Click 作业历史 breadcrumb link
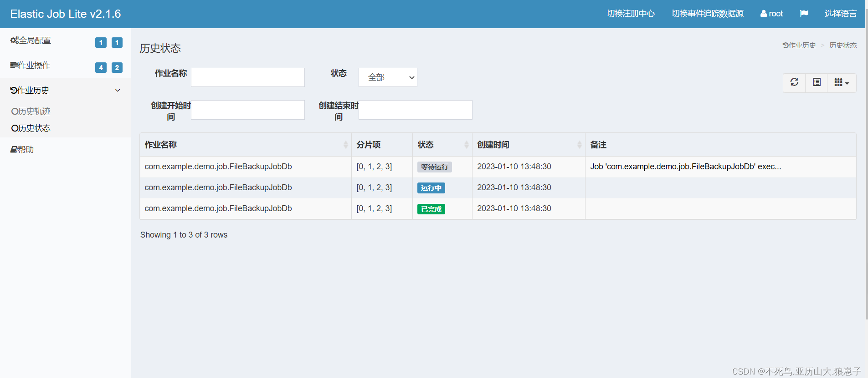This screenshot has width=868, height=380. tap(799, 46)
